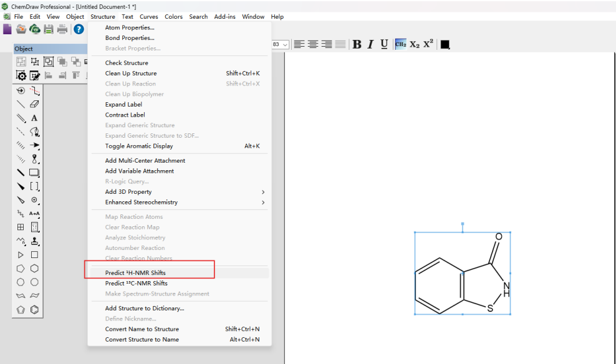Select the Eraser tool
The width and height of the screenshot is (616, 364).
click(34, 104)
